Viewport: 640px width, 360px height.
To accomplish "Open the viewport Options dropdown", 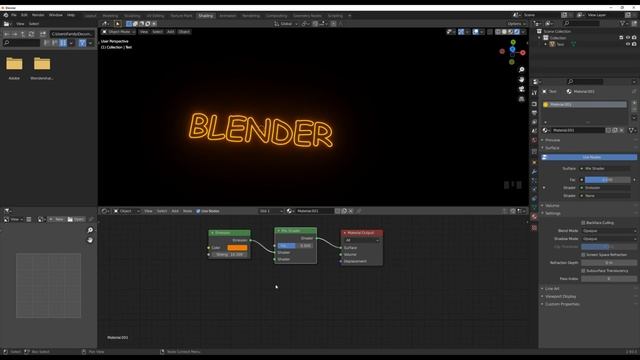I will [516, 24].
